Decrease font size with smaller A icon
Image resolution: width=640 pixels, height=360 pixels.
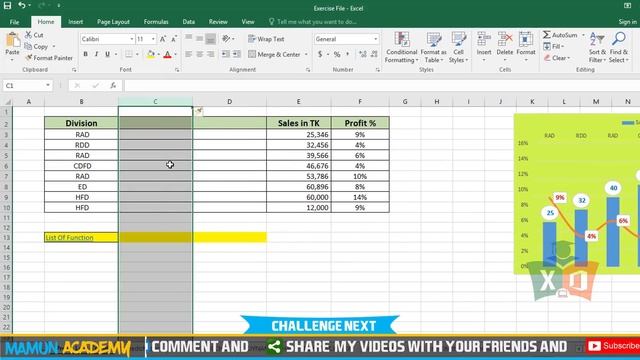(174, 39)
